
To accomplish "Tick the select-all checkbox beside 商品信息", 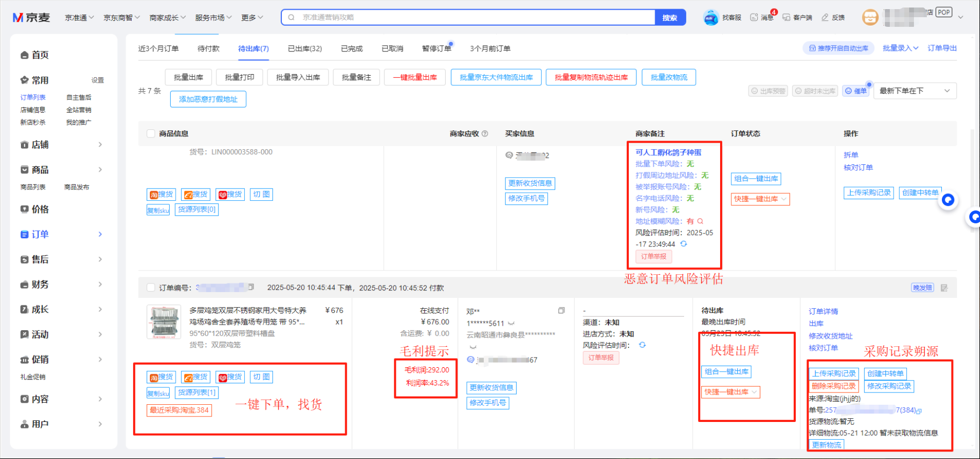I will point(151,134).
